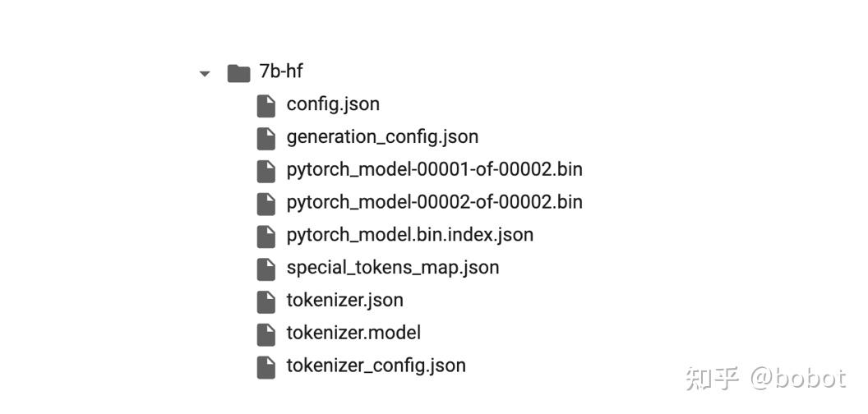
Task: Open config.json file
Action: pyautogui.click(x=333, y=104)
